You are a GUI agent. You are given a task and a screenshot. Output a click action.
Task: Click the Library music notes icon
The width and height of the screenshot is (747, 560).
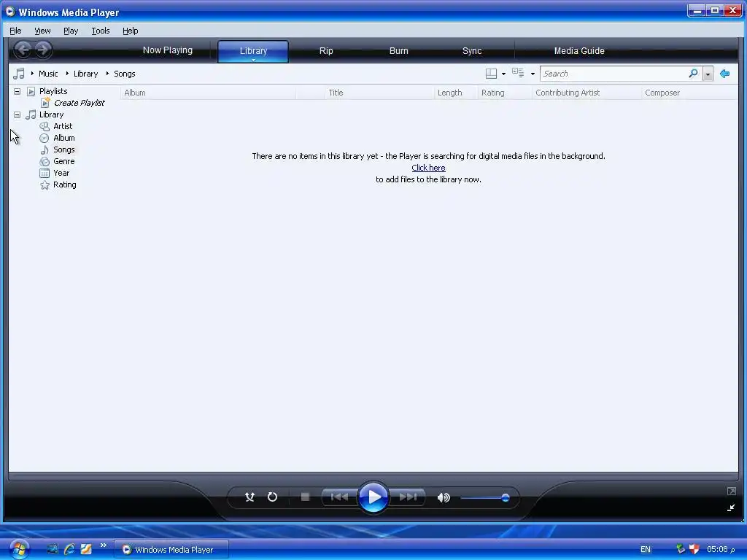point(31,114)
